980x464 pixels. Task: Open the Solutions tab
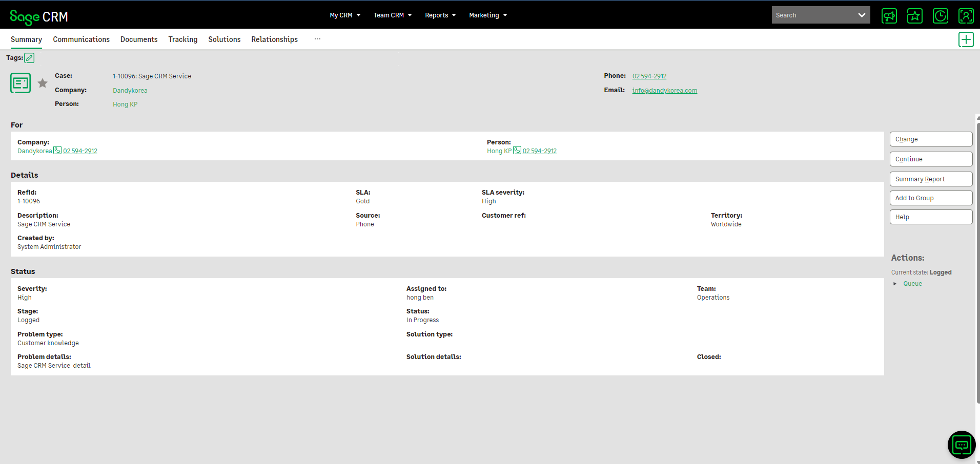coord(224,39)
